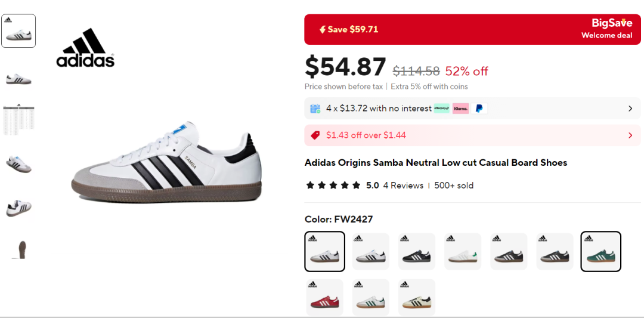Click the Extra 5% off with coins text
The image size is (644, 318).
[429, 87]
